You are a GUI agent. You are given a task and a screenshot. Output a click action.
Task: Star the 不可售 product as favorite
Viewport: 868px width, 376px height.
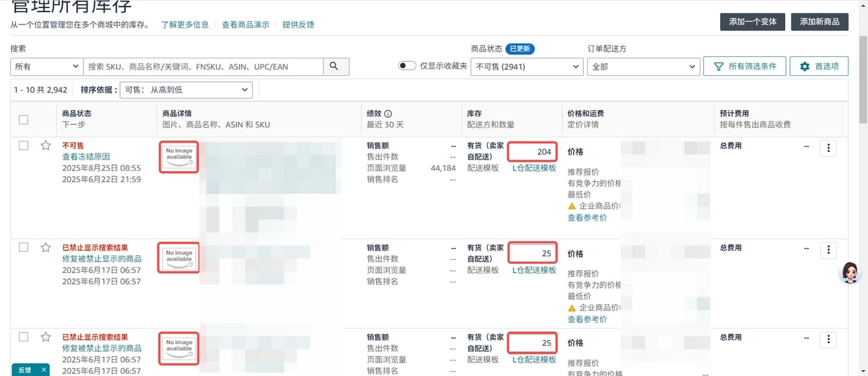pos(45,145)
